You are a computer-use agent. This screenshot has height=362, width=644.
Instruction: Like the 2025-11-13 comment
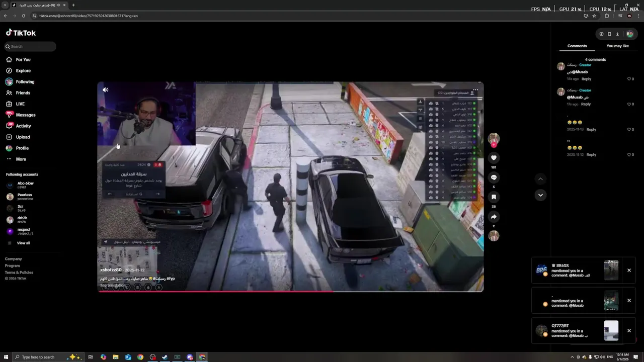click(629, 129)
